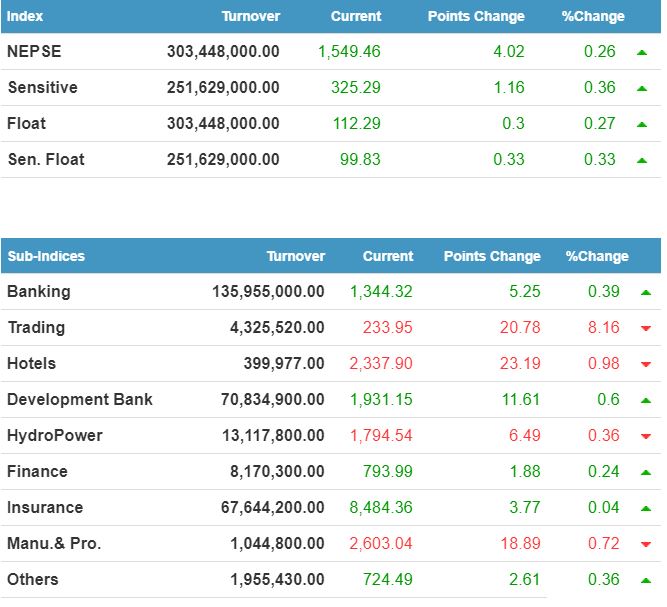The image size is (667, 607).
Task: Click the red down arrow in Hotels row
Action: point(645,364)
